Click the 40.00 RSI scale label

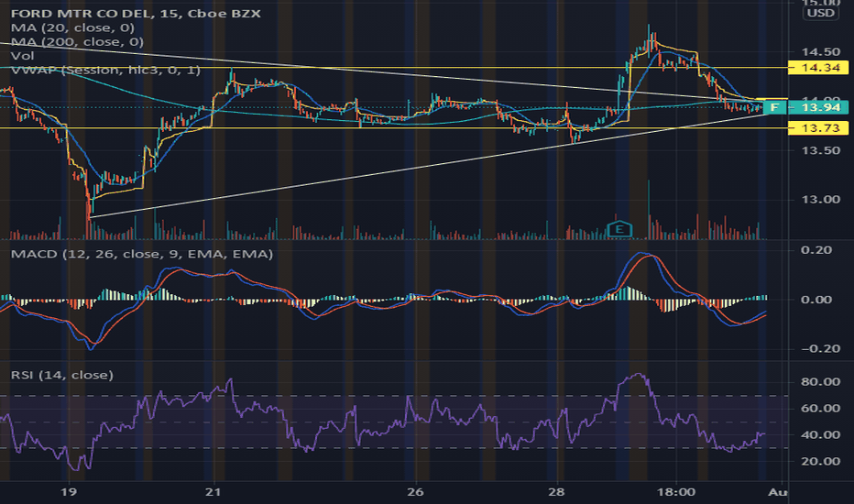point(821,434)
